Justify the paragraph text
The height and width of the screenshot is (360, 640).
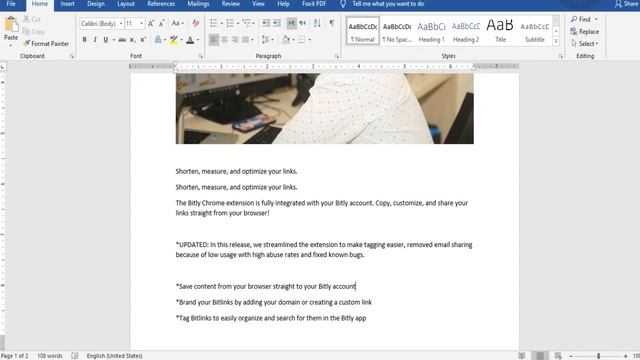pyautogui.click(x=245, y=40)
